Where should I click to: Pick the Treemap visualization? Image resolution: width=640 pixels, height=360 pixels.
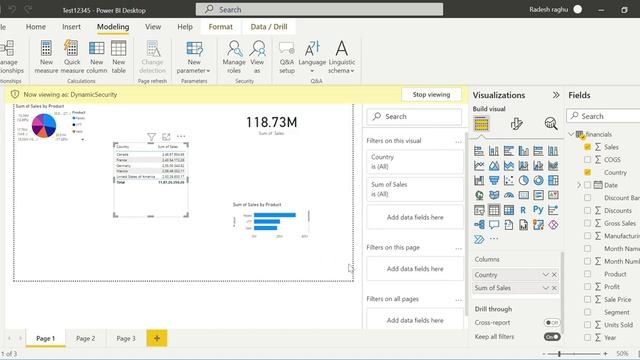click(553, 180)
